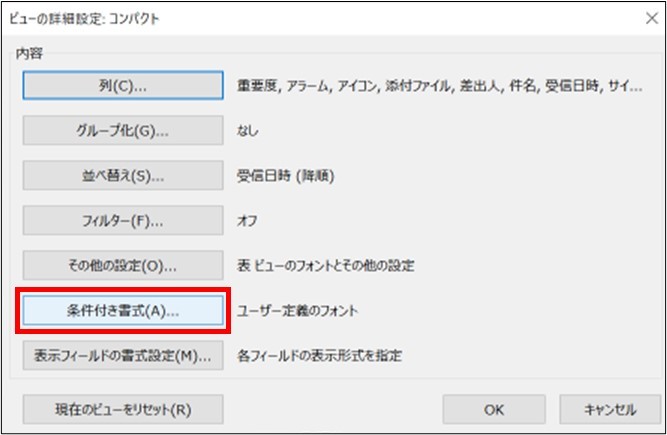This screenshot has width=667, height=435.
Task: Click the 表 ビューのフォントとその他の設定 text
Action: pos(325,266)
